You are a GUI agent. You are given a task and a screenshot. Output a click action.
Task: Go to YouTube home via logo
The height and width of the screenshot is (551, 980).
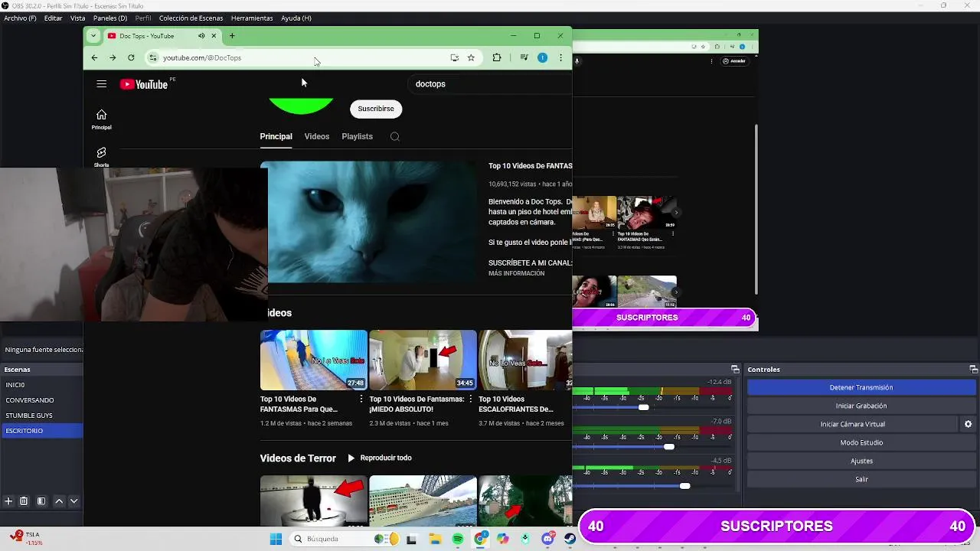click(x=144, y=84)
